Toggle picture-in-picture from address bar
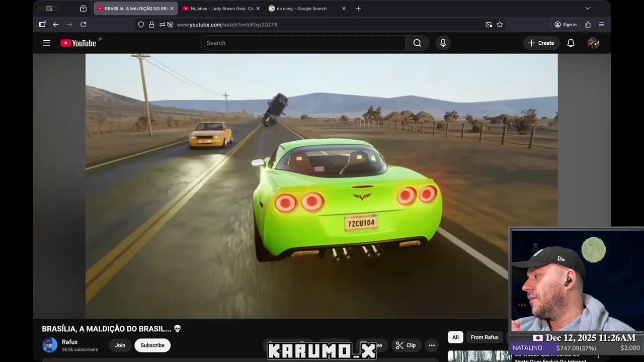The image size is (644, 362). (x=489, y=25)
